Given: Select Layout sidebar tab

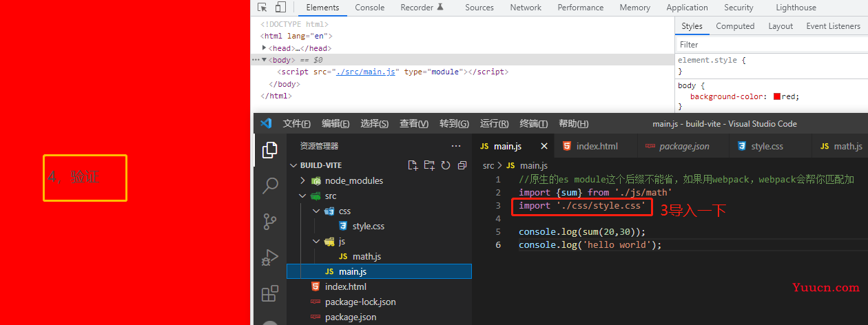Looking at the screenshot, I should tap(781, 26).
